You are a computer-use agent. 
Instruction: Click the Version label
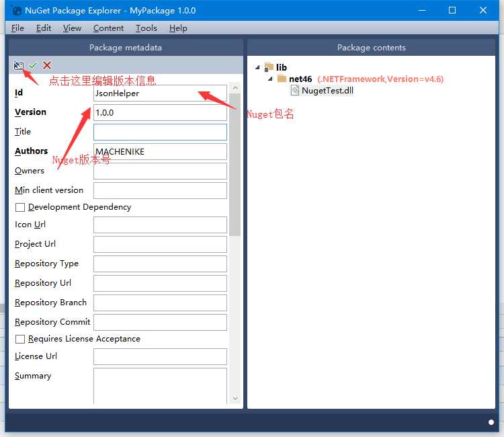coord(30,112)
